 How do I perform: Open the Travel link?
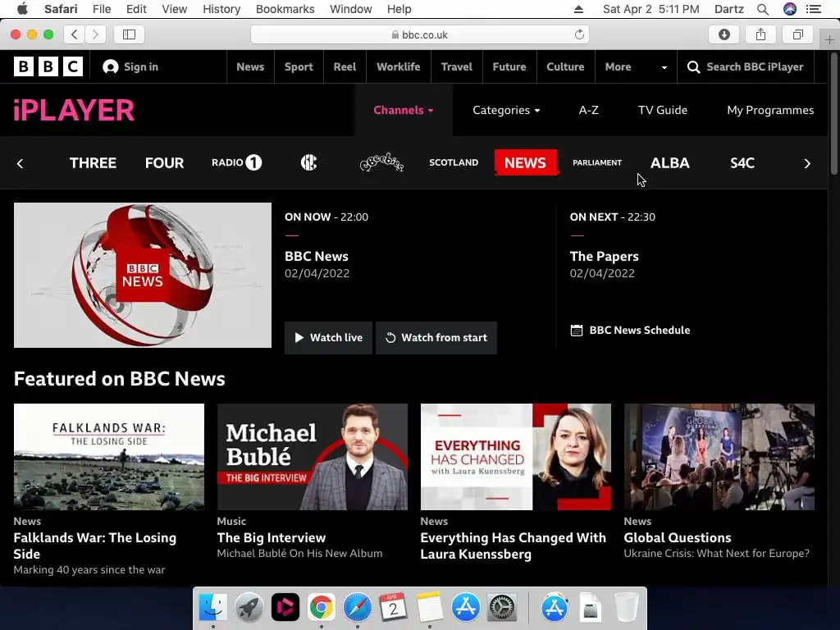pos(456,67)
